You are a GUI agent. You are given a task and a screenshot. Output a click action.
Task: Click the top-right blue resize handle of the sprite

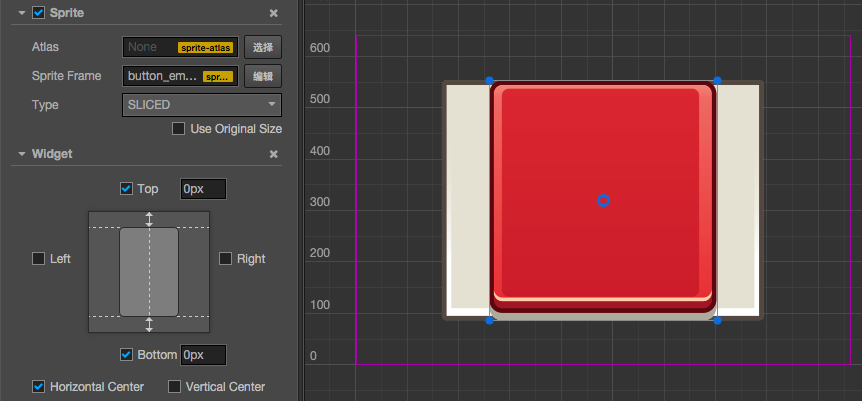[x=717, y=81]
